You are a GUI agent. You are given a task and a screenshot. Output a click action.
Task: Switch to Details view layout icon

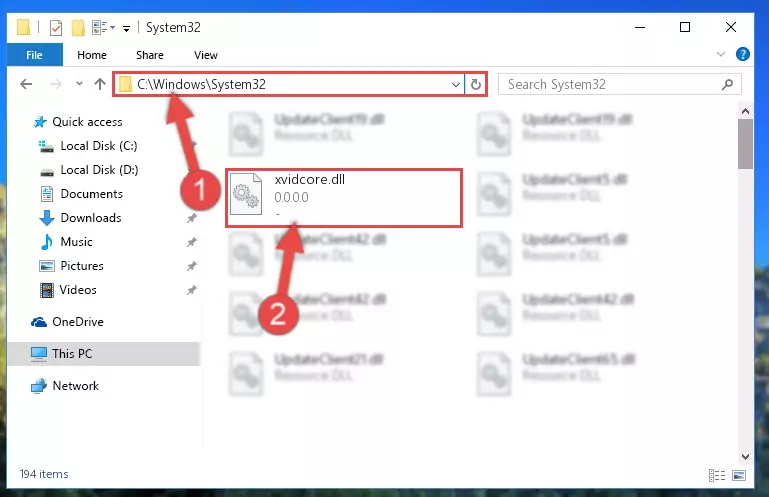click(x=717, y=475)
